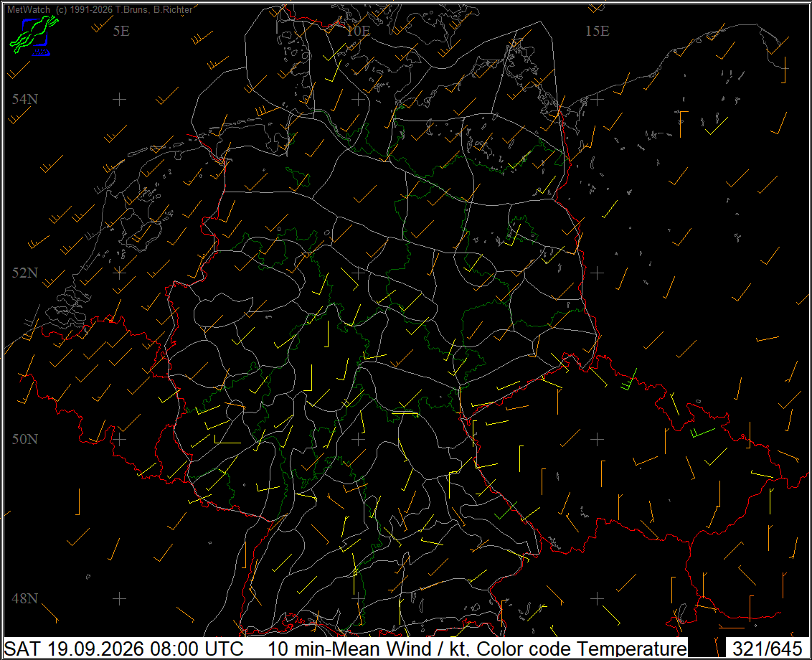Click the 54N latitude label
Screen dimensions: 812x660
click(25, 99)
